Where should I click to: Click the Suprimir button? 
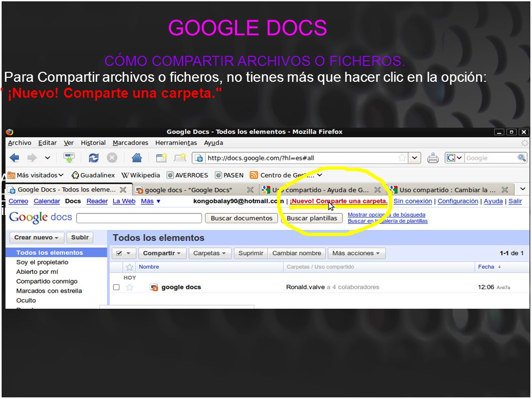coord(251,253)
